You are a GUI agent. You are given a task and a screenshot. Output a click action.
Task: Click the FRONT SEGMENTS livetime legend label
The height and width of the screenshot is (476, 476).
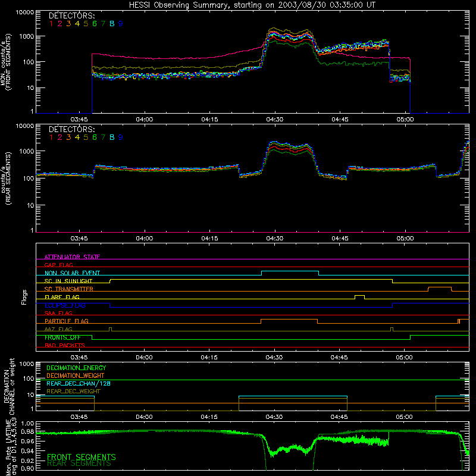tap(82, 457)
